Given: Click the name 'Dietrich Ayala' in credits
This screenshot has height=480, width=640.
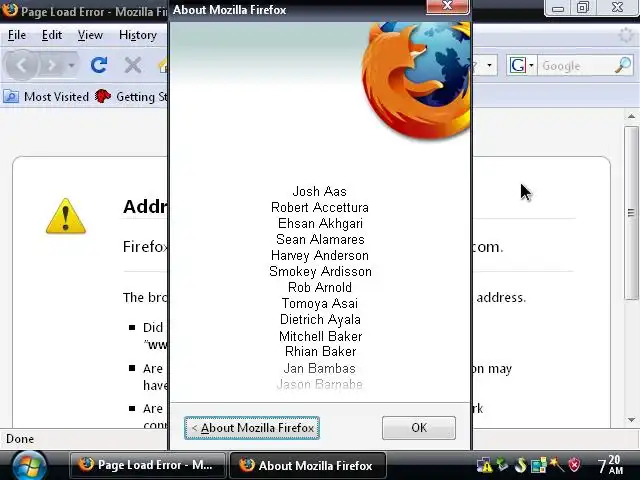Looking at the screenshot, I should [320, 320].
